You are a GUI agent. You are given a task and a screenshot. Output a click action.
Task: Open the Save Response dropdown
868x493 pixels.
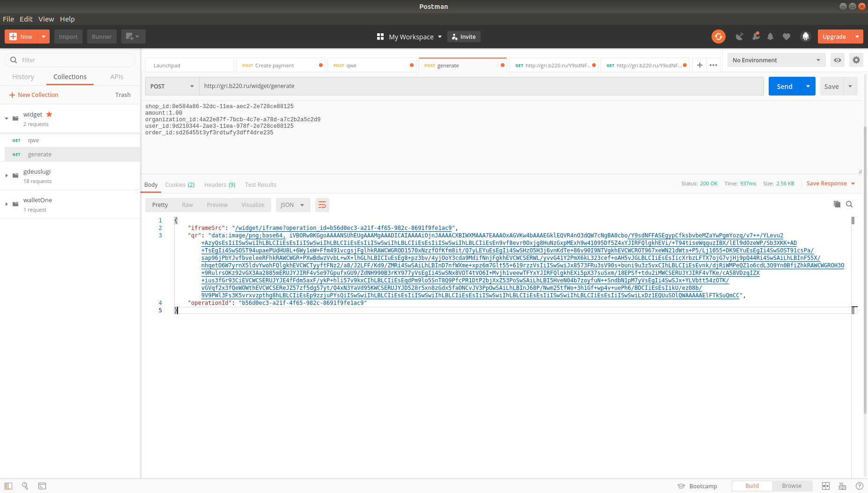pyautogui.click(x=831, y=184)
